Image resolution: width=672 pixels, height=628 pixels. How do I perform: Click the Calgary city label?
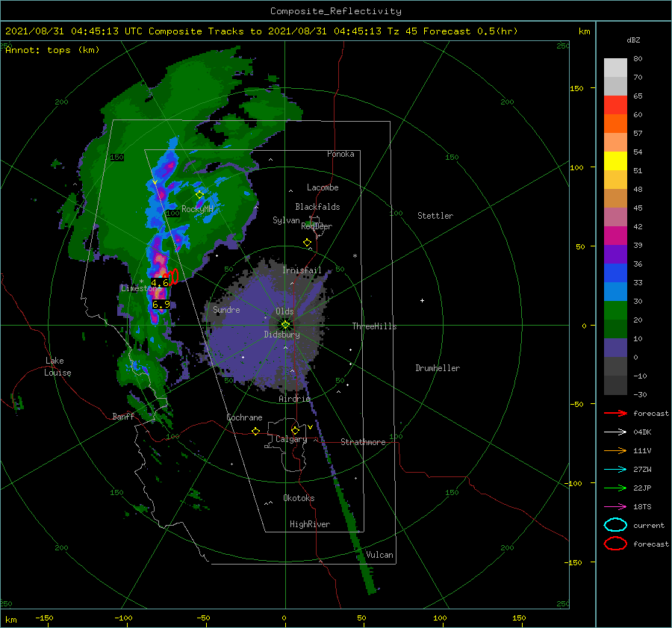[291, 439]
